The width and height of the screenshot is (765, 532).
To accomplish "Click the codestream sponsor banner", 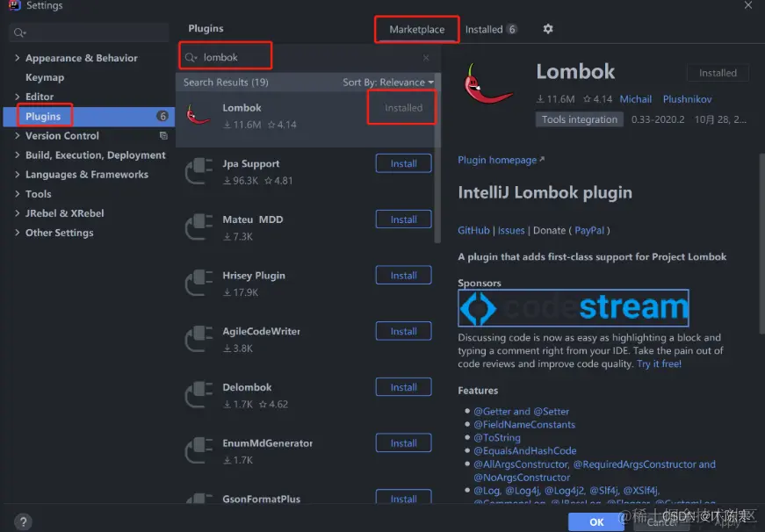I will [574, 308].
